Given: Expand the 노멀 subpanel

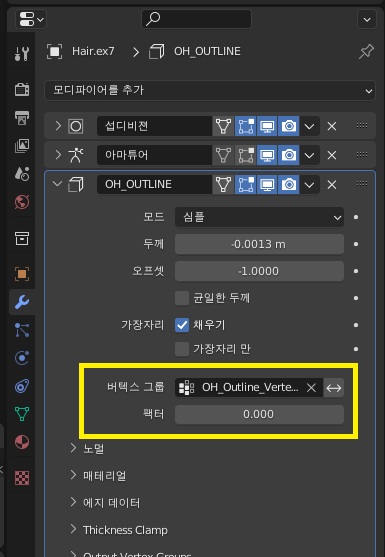Looking at the screenshot, I should (x=74, y=448).
